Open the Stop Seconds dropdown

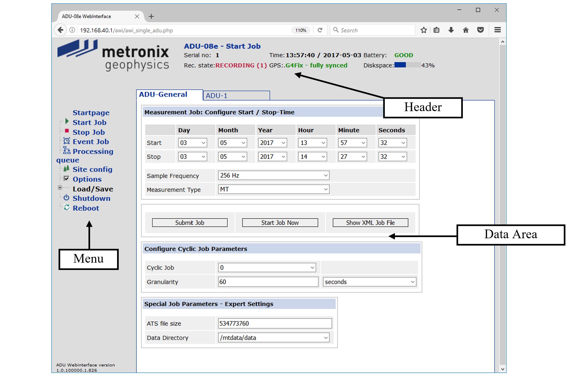point(393,157)
